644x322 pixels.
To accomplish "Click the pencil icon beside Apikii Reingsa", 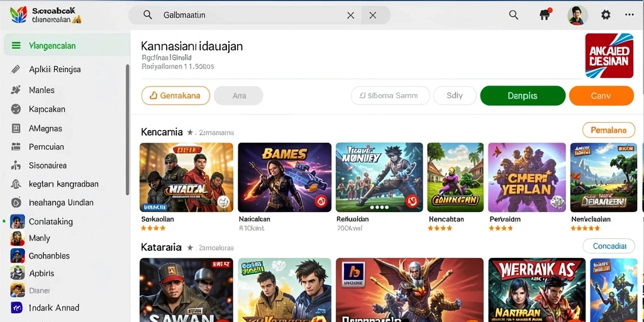I will (15, 69).
